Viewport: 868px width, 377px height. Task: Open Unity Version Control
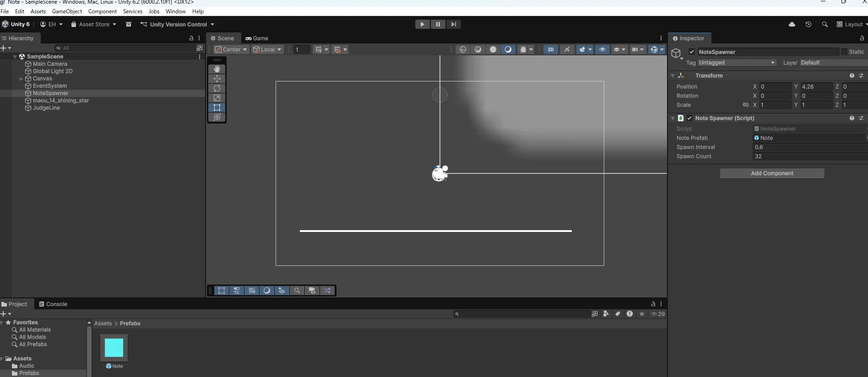[177, 24]
